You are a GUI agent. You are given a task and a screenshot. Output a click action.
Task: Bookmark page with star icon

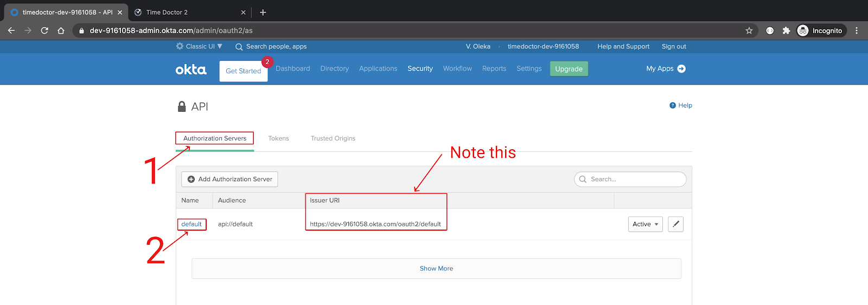(749, 30)
